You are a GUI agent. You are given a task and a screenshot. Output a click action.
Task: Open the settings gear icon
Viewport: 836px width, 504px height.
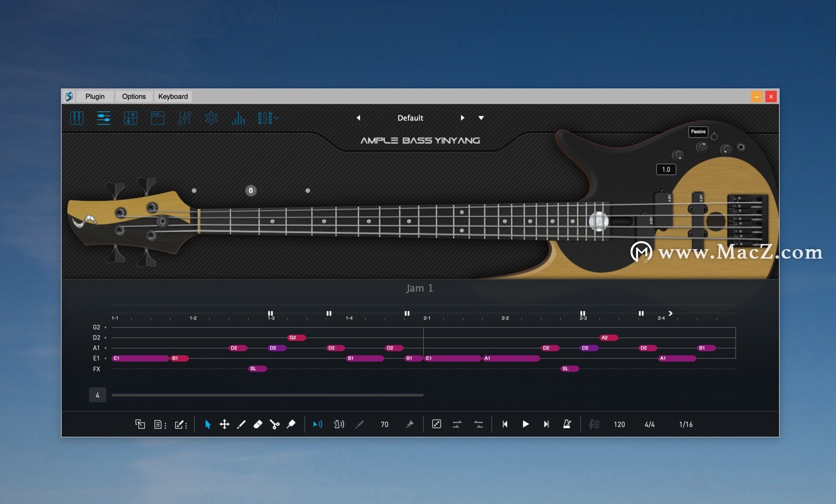[x=211, y=118]
